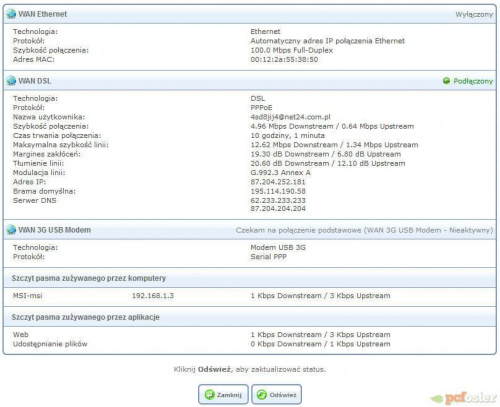Click the WAN Ethernet globe icon
Image resolution: width=500 pixels, height=407 pixels.
(x=11, y=14)
